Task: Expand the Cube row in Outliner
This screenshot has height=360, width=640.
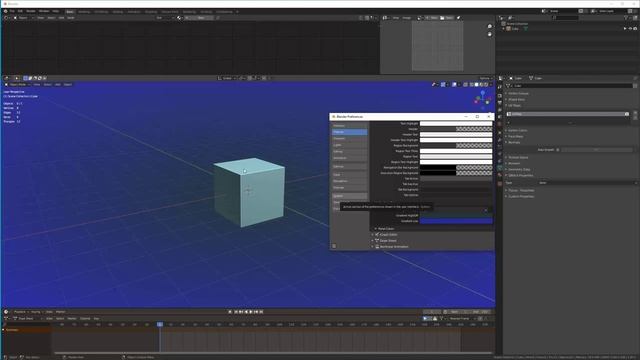Action: [503, 29]
